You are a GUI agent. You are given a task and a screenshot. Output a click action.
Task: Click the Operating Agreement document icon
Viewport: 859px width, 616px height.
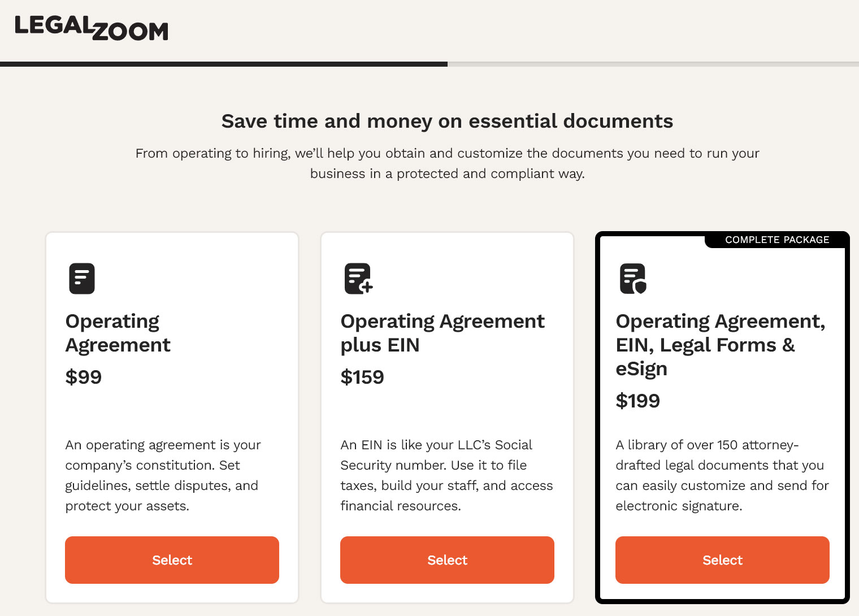tap(82, 279)
